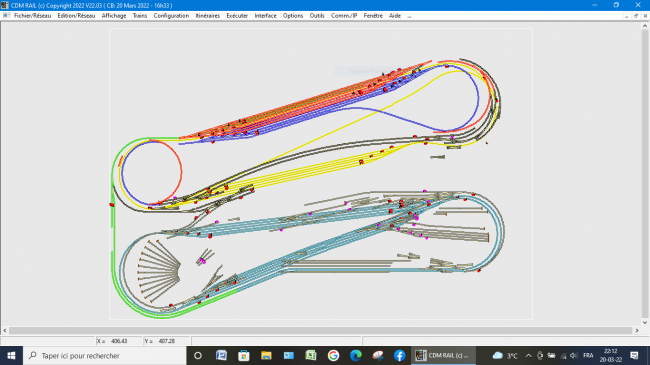The image size is (650, 365).
Task: Open the Itinéraires menu
Action: [x=208, y=16]
